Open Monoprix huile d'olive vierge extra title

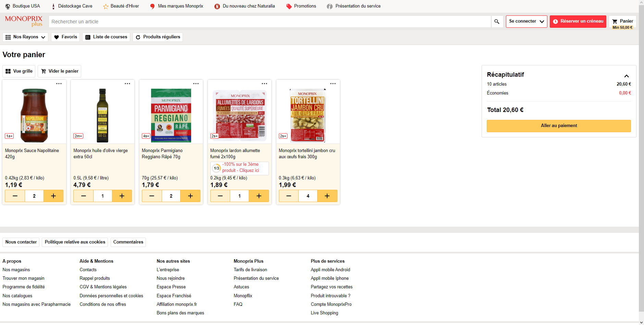click(101, 154)
